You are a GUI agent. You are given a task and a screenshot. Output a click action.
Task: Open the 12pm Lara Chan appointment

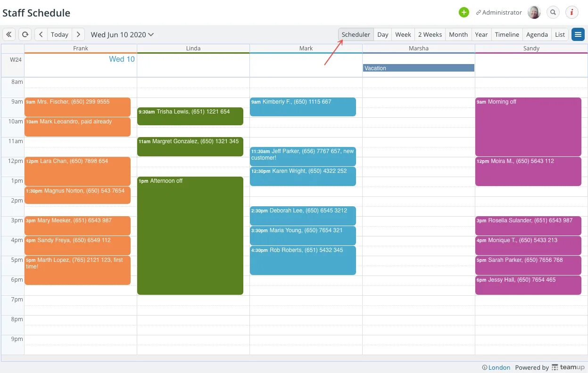coord(77,171)
